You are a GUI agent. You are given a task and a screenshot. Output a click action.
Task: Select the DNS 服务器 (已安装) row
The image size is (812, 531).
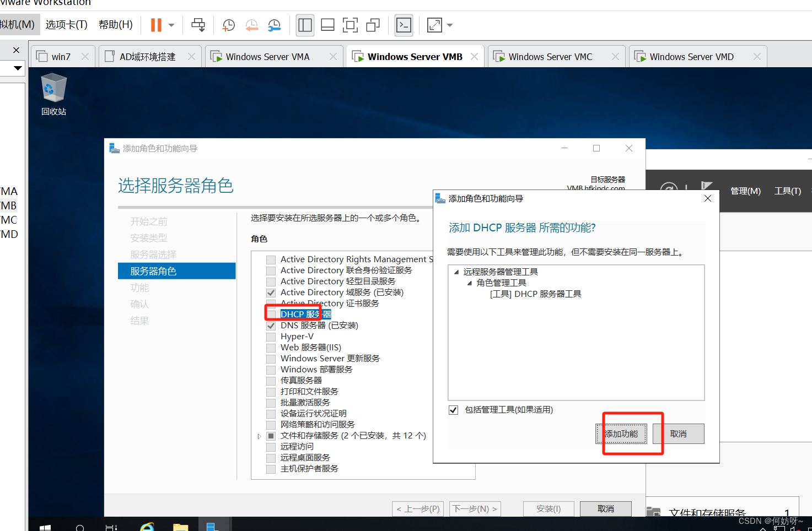(319, 326)
